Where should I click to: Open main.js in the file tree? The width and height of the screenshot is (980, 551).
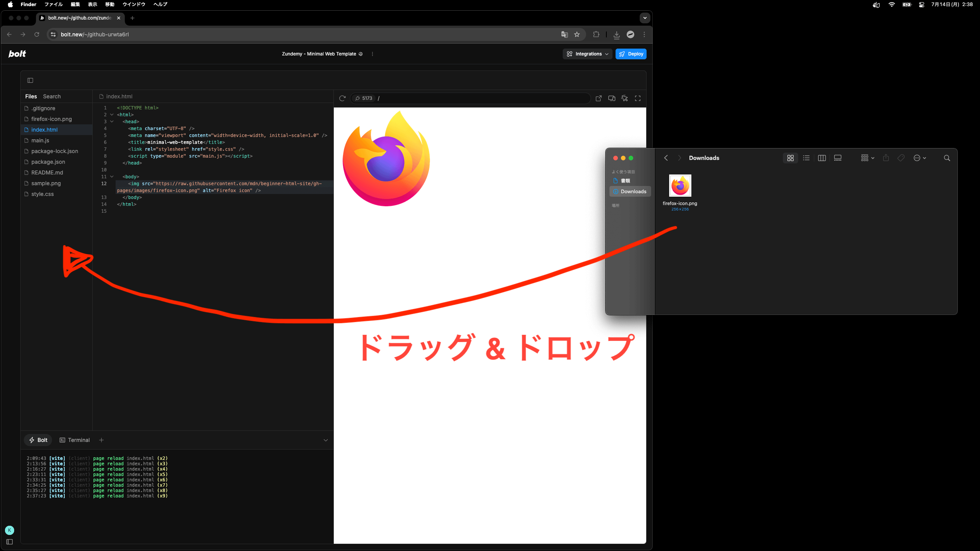(57, 140)
